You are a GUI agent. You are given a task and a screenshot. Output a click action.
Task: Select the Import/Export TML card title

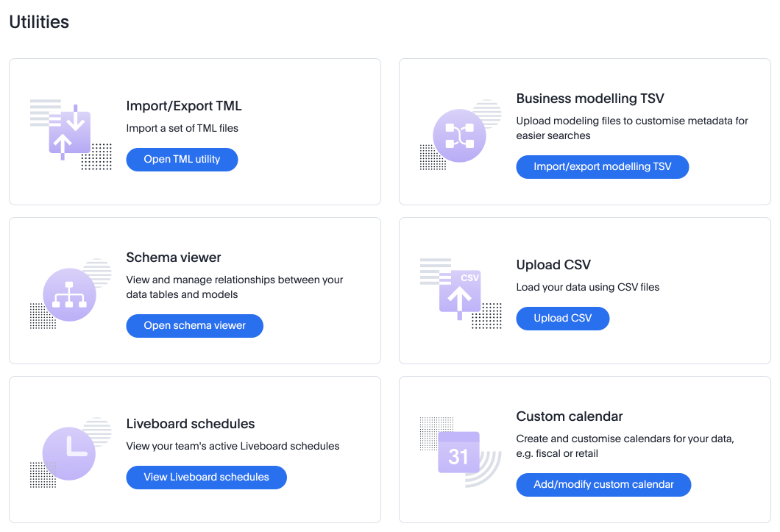coord(184,106)
